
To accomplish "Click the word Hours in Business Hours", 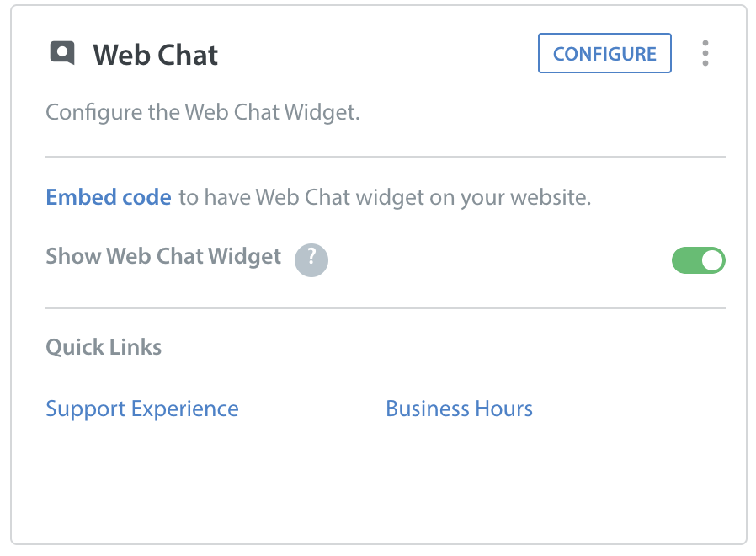I will (x=503, y=409).
